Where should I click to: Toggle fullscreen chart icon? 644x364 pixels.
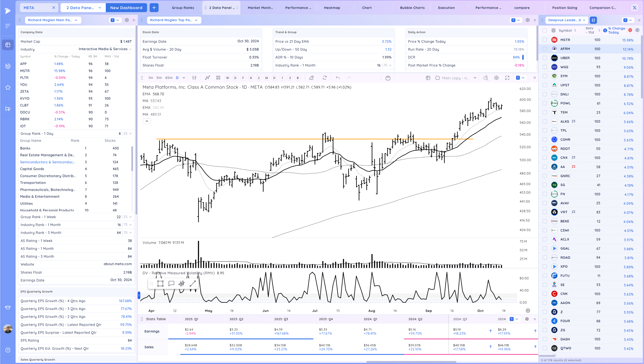coord(507,78)
